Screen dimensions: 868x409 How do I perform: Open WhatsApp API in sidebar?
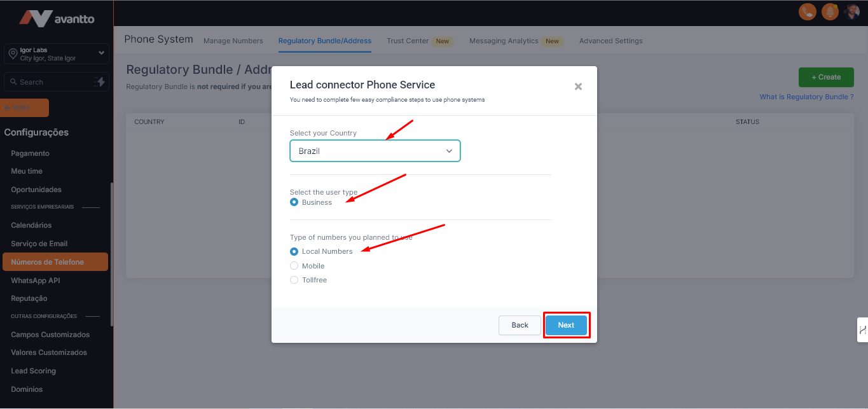point(36,281)
